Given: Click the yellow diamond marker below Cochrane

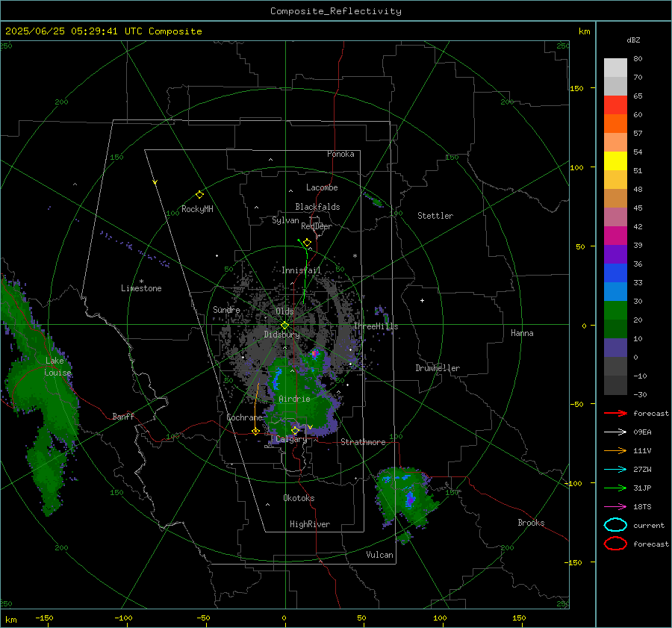Looking at the screenshot, I should [x=255, y=432].
